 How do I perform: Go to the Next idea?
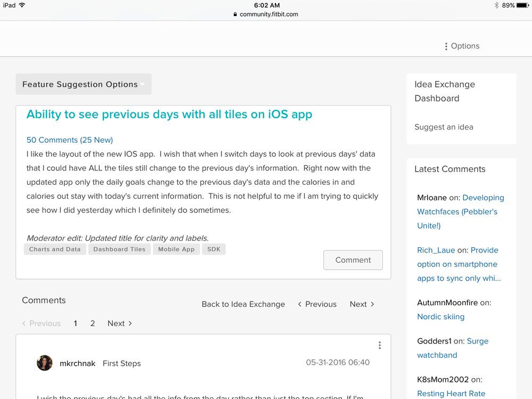pyautogui.click(x=362, y=304)
